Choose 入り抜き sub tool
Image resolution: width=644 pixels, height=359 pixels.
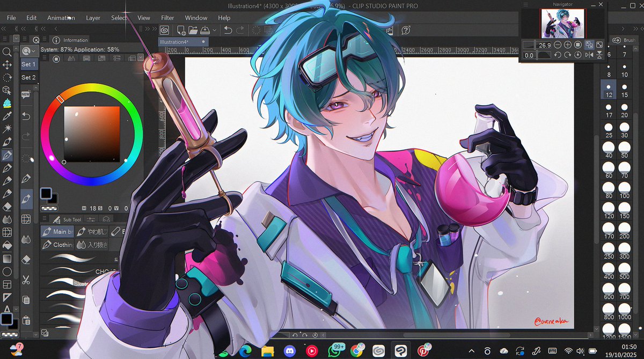91,245
